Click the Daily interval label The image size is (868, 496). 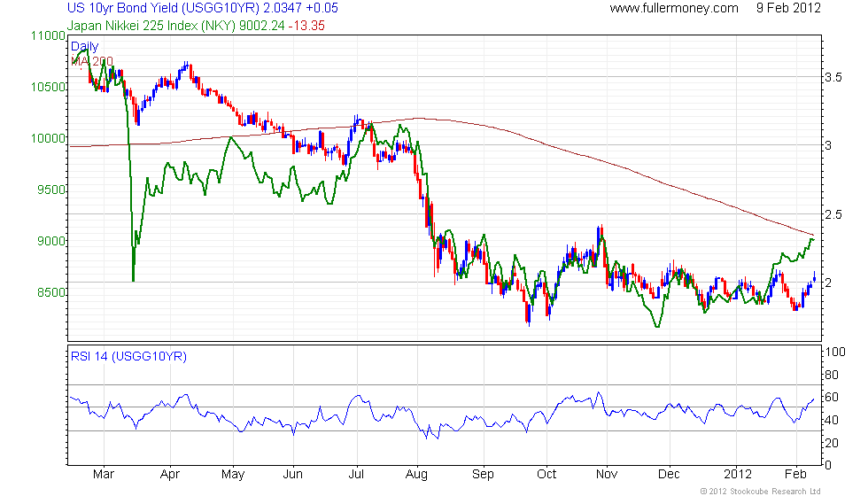[85, 46]
